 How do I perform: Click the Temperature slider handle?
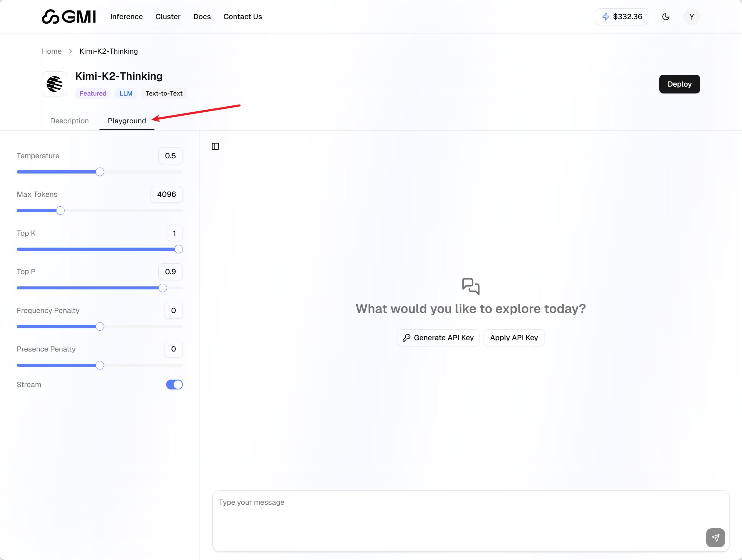pyautogui.click(x=100, y=172)
